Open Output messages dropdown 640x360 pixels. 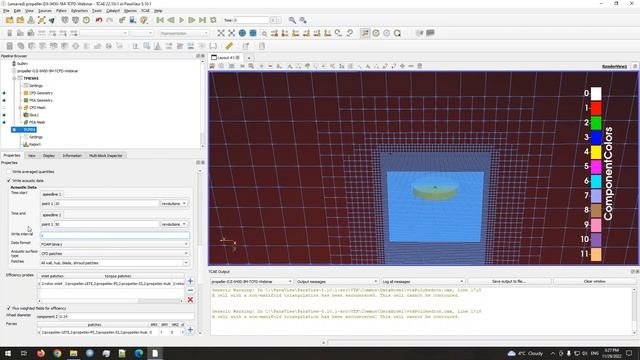pyautogui.click(x=337, y=282)
